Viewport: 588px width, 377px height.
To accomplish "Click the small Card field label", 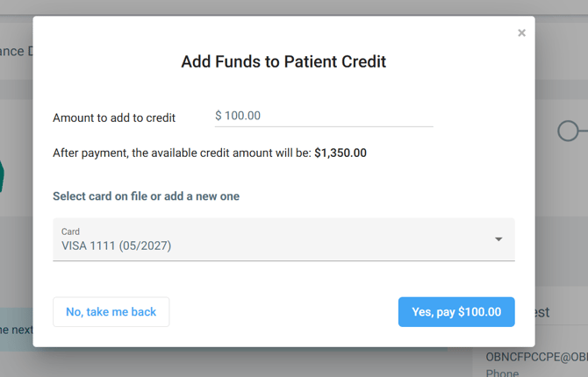I will [70, 231].
